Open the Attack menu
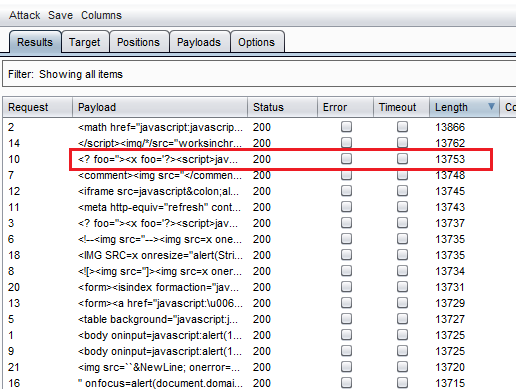Screen dimensions: 516x389 (x=24, y=15)
